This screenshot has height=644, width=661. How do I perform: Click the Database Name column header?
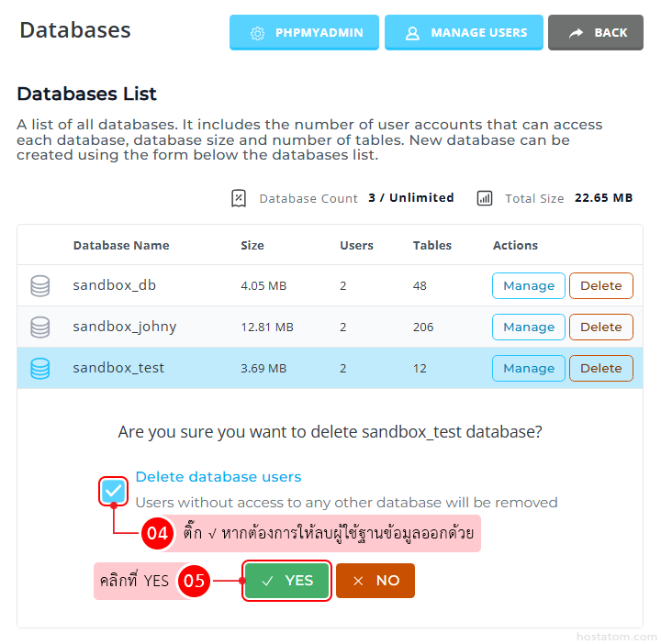tap(121, 246)
